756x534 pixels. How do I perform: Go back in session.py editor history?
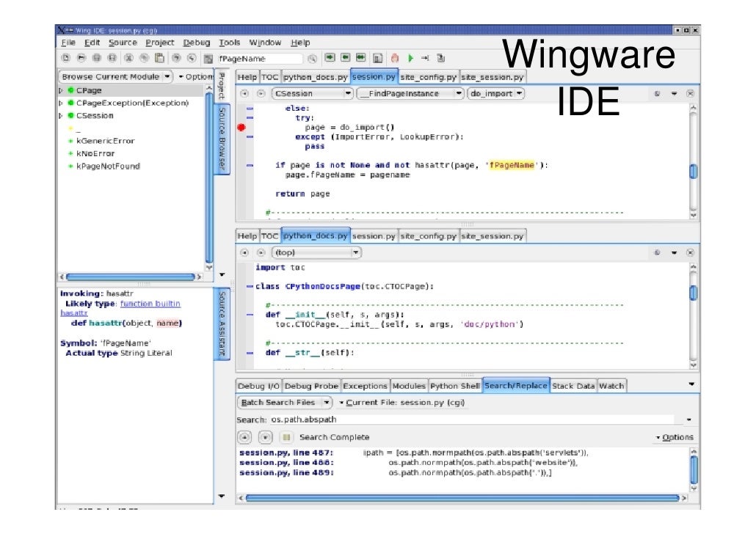pyautogui.click(x=245, y=93)
